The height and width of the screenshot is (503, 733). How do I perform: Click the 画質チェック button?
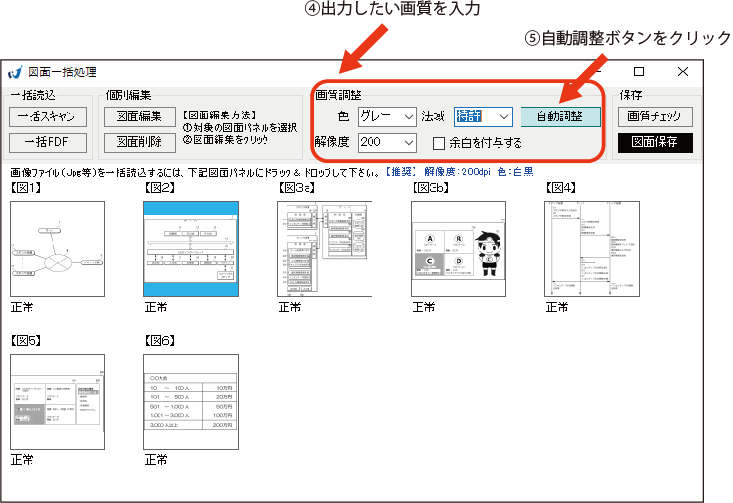pyautogui.click(x=654, y=117)
